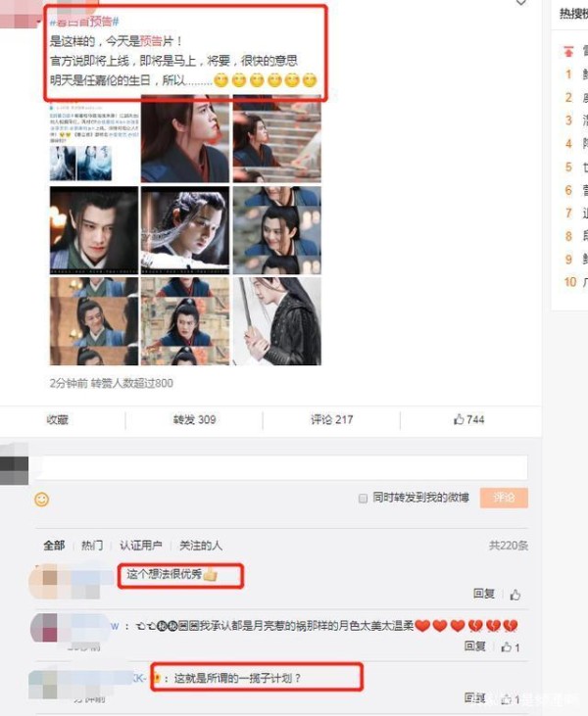Open 评论 217 comments section
This screenshot has width=588, height=716.
coord(331,419)
